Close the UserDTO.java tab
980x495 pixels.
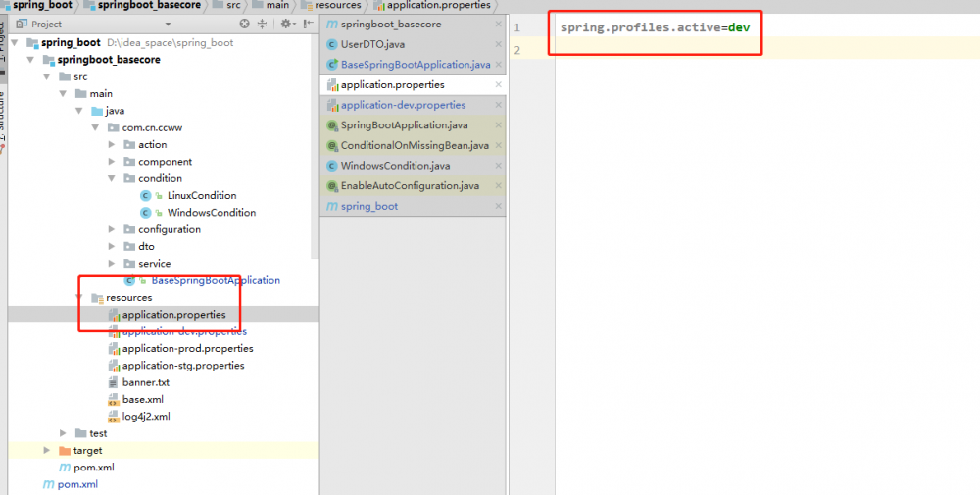point(498,44)
